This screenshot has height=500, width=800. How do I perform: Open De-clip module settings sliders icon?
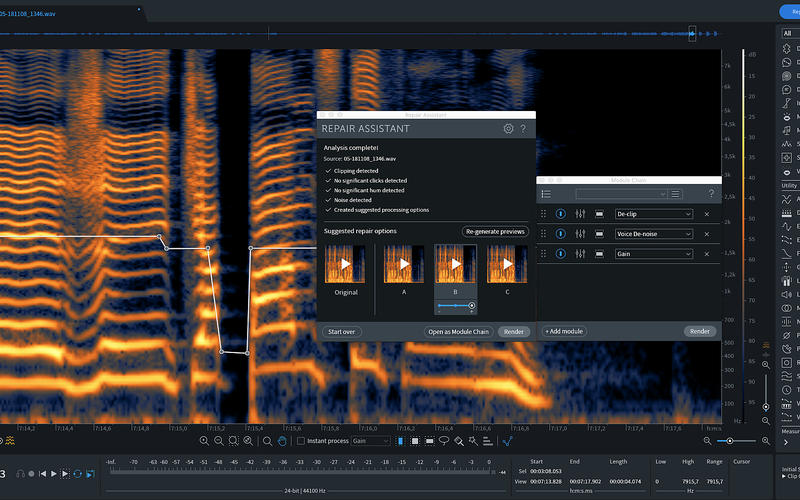[x=580, y=214]
